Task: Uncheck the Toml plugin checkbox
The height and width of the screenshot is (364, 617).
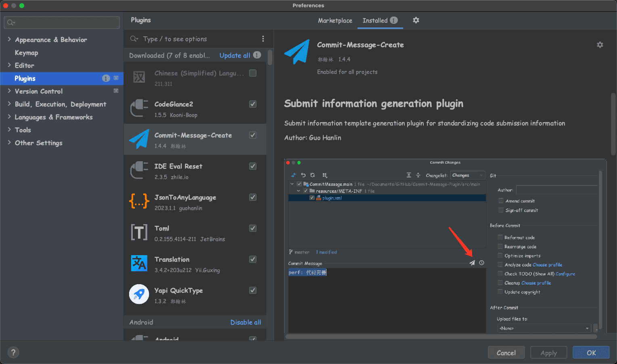Action: [x=253, y=228]
